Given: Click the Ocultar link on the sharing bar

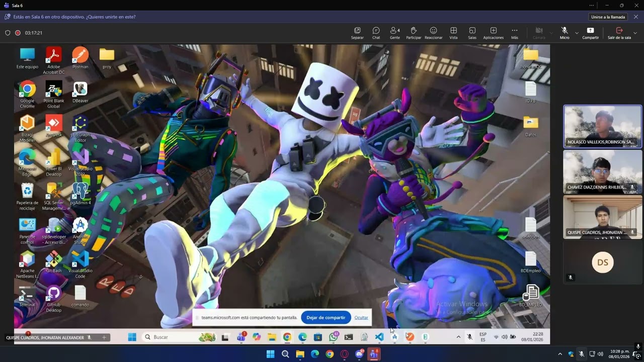Looking at the screenshot, I should point(361,317).
